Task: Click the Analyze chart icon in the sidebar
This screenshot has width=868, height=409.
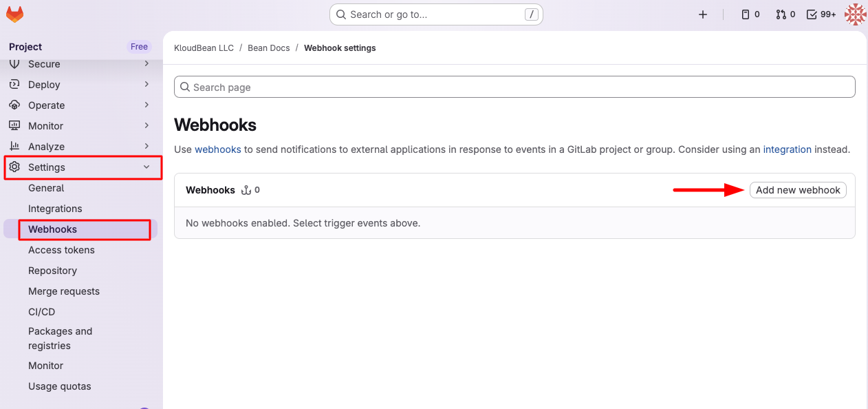Action: [x=14, y=146]
